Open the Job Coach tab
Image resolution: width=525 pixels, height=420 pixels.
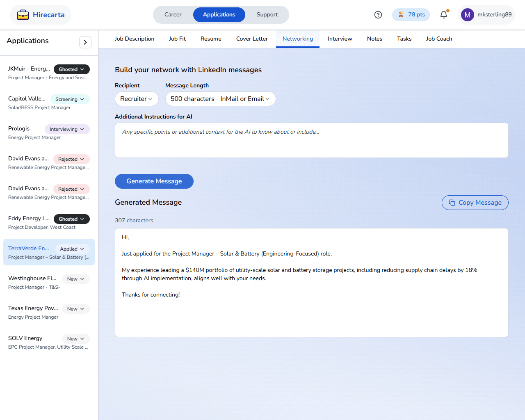pyautogui.click(x=439, y=39)
